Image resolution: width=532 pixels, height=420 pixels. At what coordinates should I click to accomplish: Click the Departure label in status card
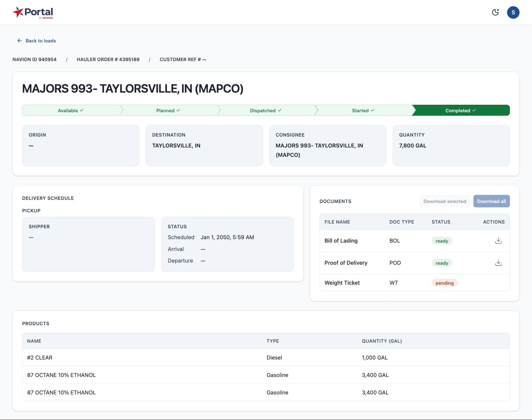tap(180, 261)
